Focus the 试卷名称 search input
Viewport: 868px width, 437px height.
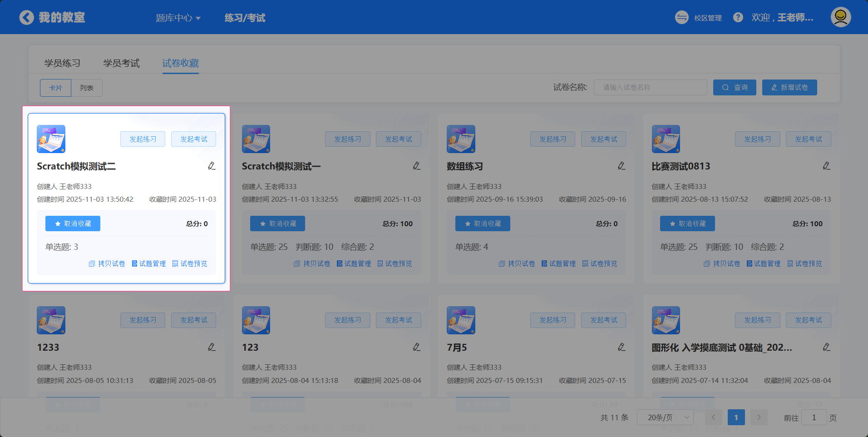click(650, 87)
